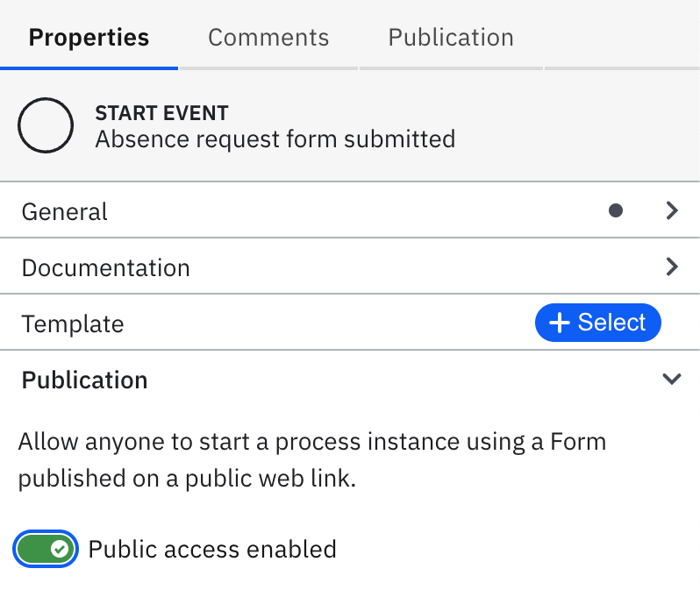Disable the Public access toggle
This screenshot has width=700, height=590.
pos(46,550)
